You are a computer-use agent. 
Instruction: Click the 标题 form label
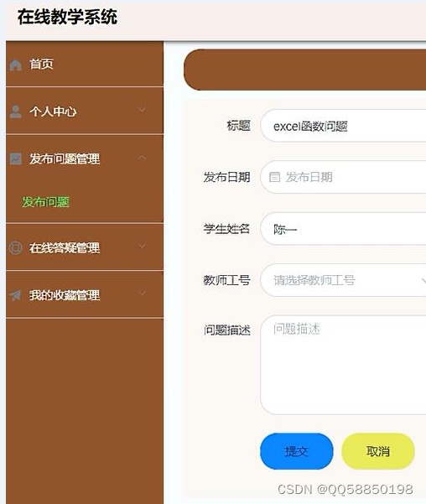coord(238,126)
